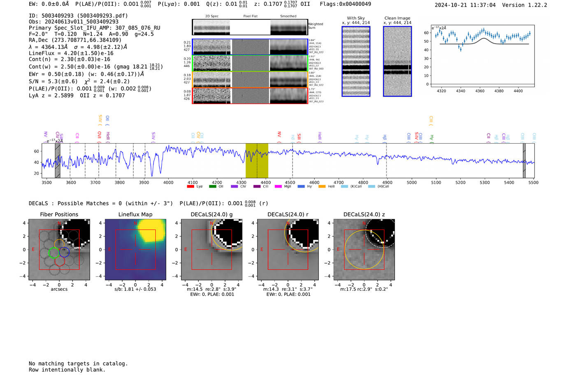Click the Clean Image panel
The image size is (576, 392).
pyautogui.click(x=397, y=61)
